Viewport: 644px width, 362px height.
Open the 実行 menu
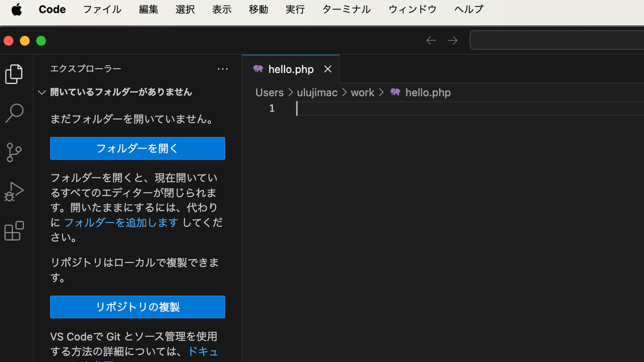pos(295,9)
